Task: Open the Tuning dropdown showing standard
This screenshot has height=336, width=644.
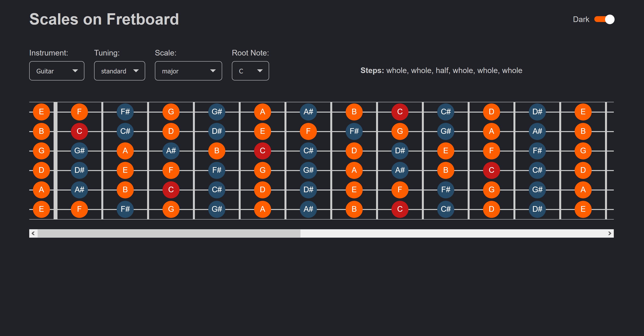Action: coord(119,71)
